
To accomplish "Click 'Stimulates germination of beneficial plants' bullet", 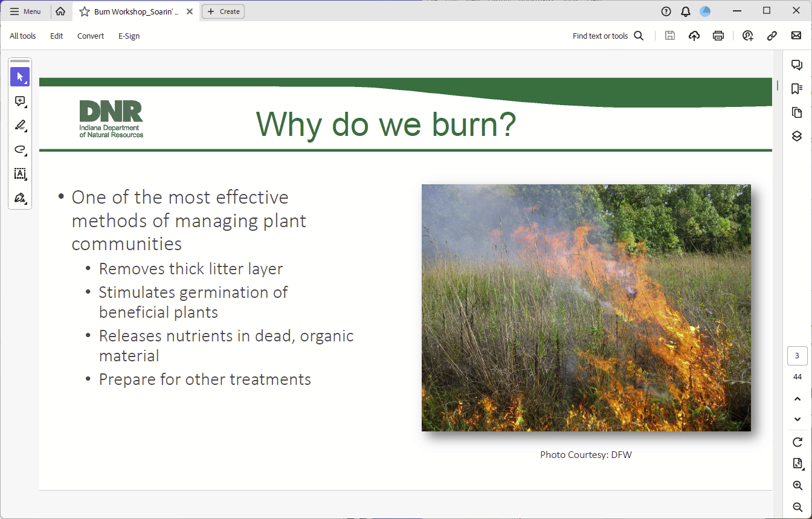I will click(193, 302).
